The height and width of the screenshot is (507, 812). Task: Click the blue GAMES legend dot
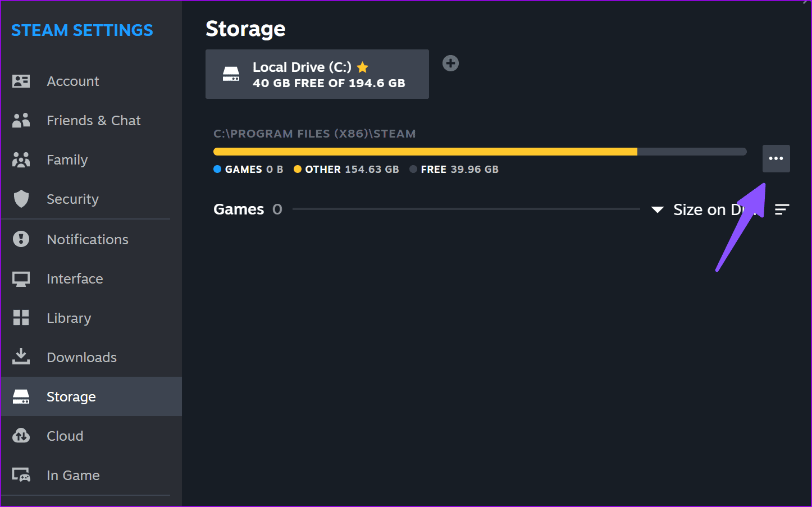pos(217,169)
